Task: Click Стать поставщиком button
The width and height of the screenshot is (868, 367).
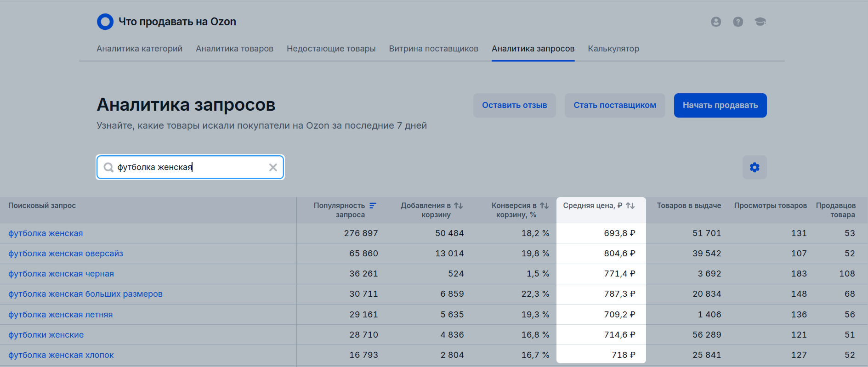Action: [615, 105]
